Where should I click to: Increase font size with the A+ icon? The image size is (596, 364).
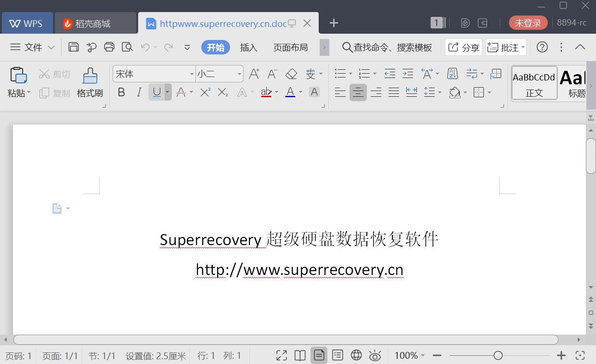pyautogui.click(x=254, y=74)
